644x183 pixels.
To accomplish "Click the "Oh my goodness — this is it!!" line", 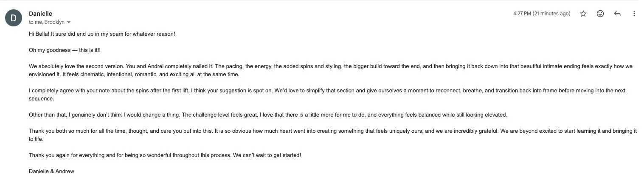I will (x=65, y=50).
